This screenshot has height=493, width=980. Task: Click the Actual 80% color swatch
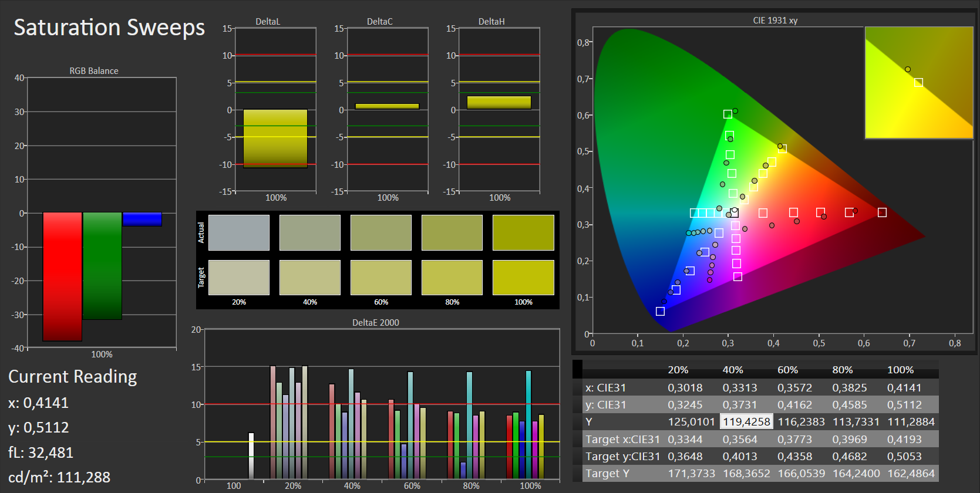[x=452, y=232]
